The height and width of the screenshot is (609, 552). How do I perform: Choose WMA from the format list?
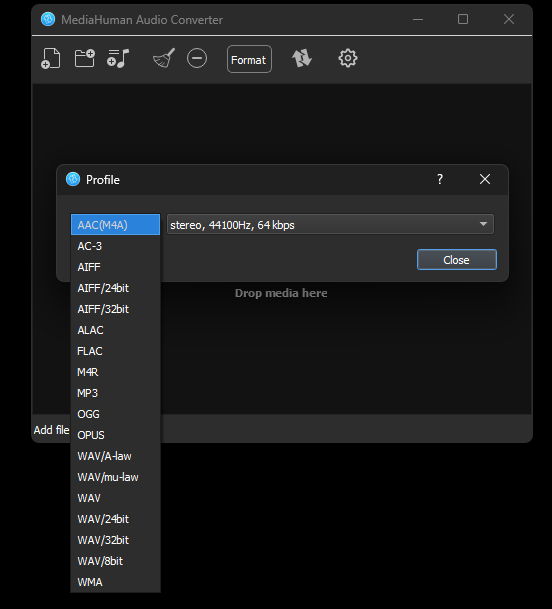pyautogui.click(x=115, y=582)
